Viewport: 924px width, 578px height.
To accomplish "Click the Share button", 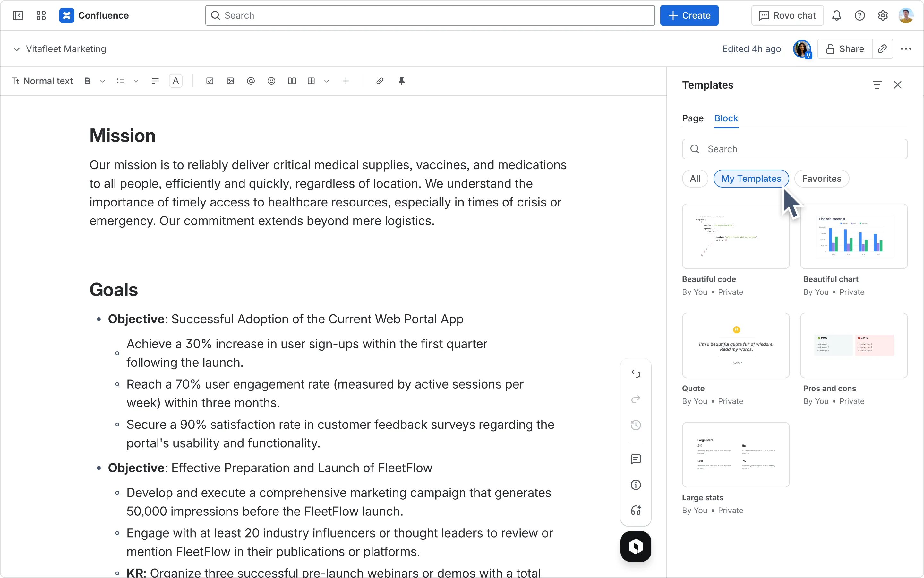I will pyautogui.click(x=844, y=49).
